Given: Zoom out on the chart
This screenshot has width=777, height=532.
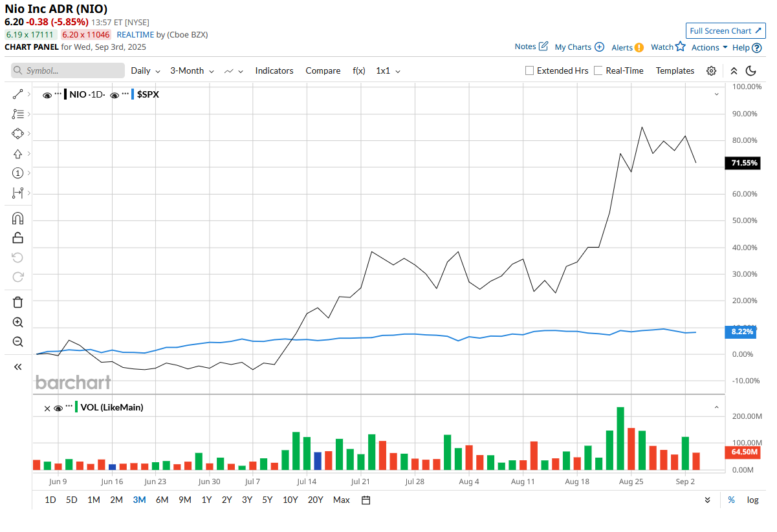Looking at the screenshot, I should point(17,342).
